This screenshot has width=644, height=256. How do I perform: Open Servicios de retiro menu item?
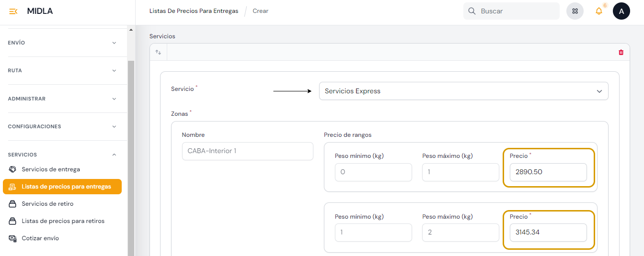(62, 204)
